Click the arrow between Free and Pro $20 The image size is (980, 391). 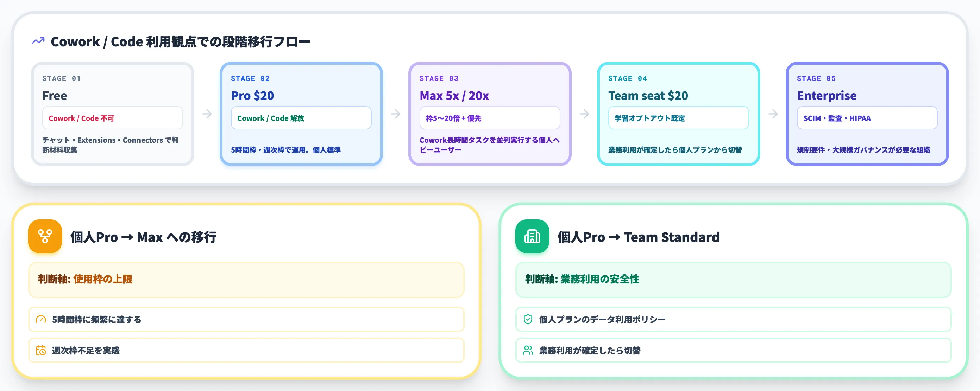tap(207, 114)
